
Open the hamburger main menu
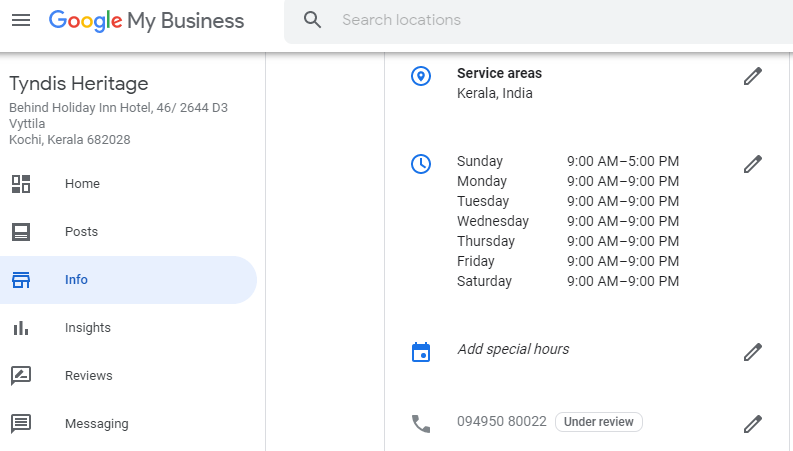[21, 20]
